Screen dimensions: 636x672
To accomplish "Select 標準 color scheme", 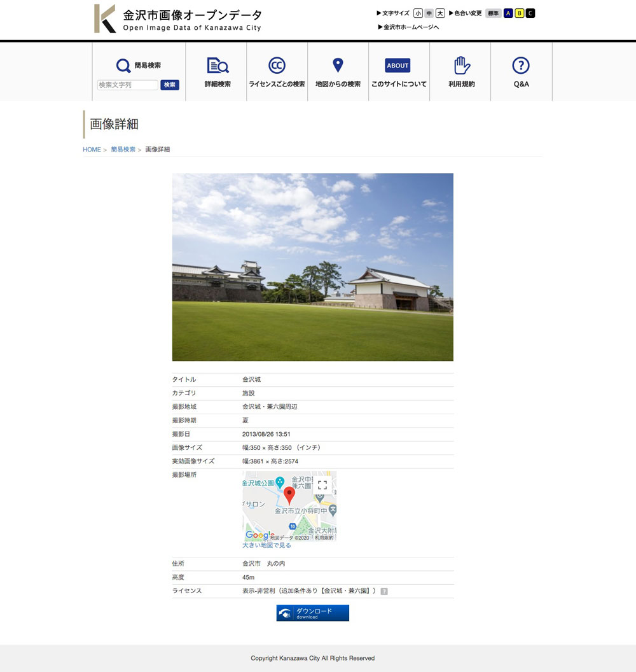I will [x=493, y=13].
